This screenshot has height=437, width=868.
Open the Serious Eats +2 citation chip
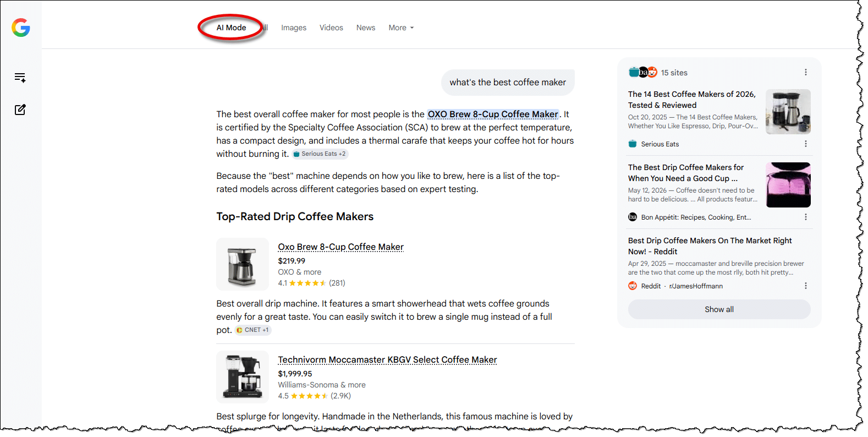320,154
